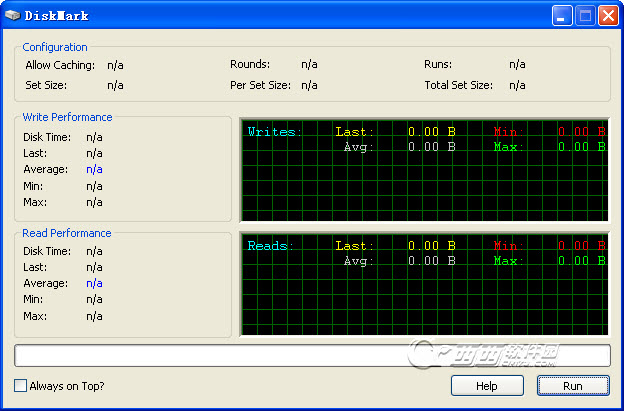Minimize the DiskMark window
The image size is (624, 411).
point(564,15)
